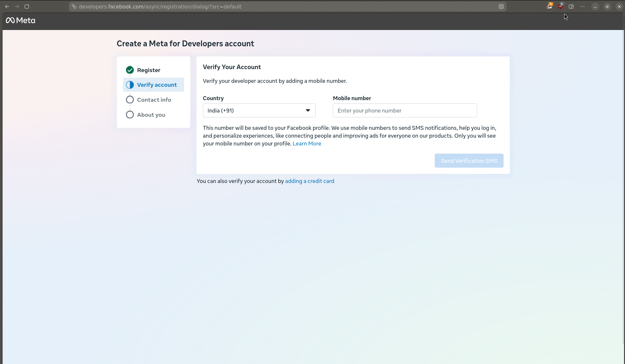
Task: Select the Register step
Action: pyautogui.click(x=153, y=70)
